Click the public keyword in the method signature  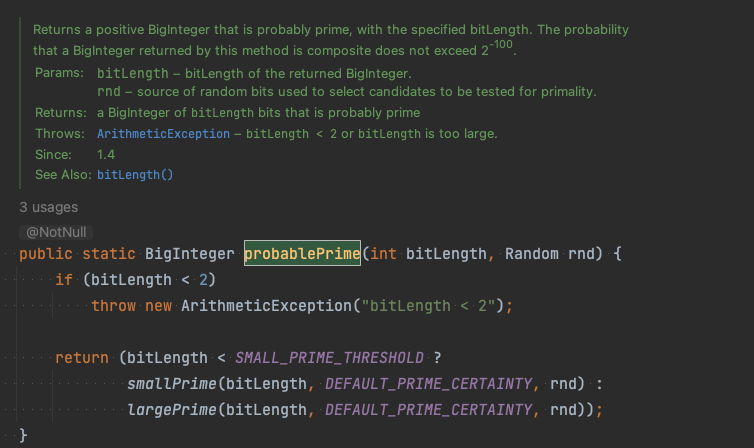(x=46, y=253)
